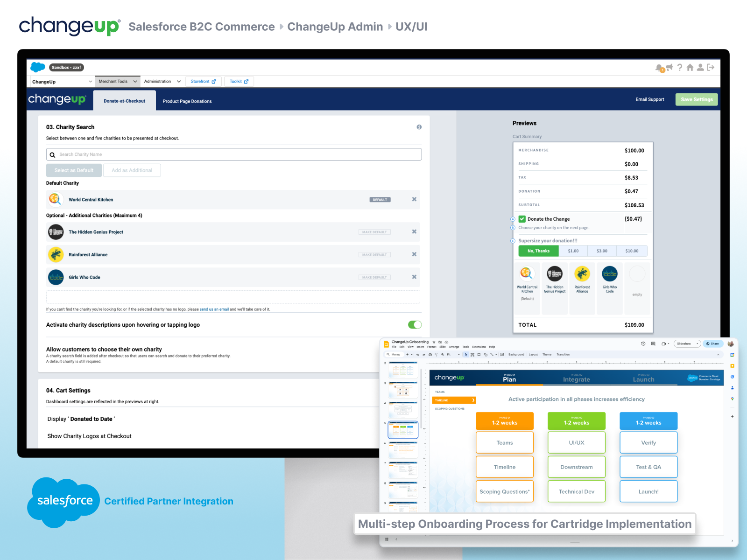Choose the $10.00 supersize donation
The width and height of the screenshot is (747, 560).
[632, 251]
